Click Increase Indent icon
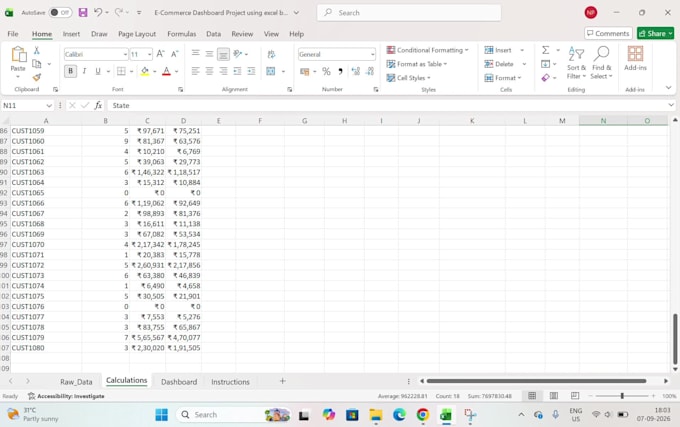Screen dimensions: 680x427 pos(251,71)
